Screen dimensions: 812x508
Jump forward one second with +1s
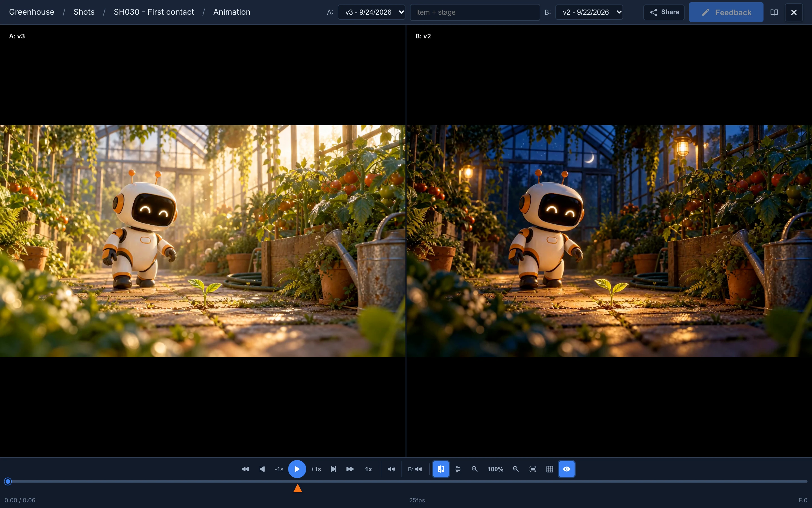pos(316,469)
